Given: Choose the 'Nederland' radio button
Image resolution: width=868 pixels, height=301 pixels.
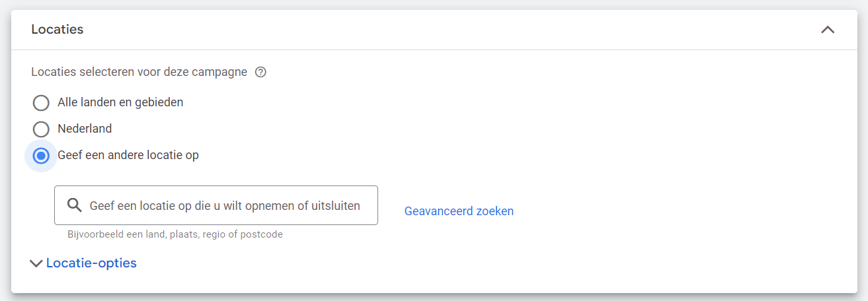Looking at the screenshot, I should [x=41, y=129].
